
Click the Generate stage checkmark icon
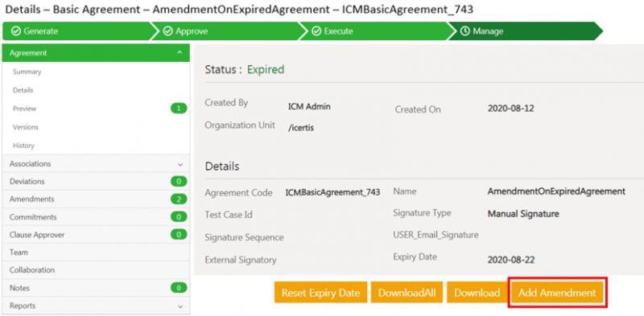(15, 31)
